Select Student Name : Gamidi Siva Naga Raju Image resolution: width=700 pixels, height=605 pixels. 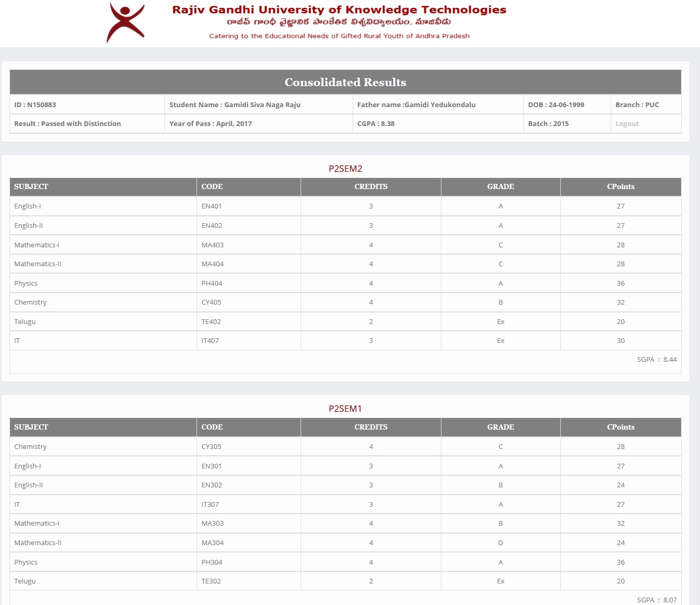(259, 105)
